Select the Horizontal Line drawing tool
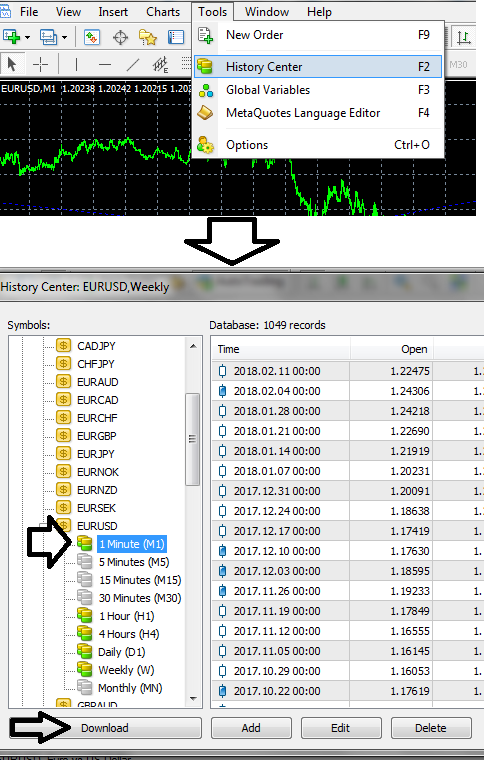 (x=105, y=64)
